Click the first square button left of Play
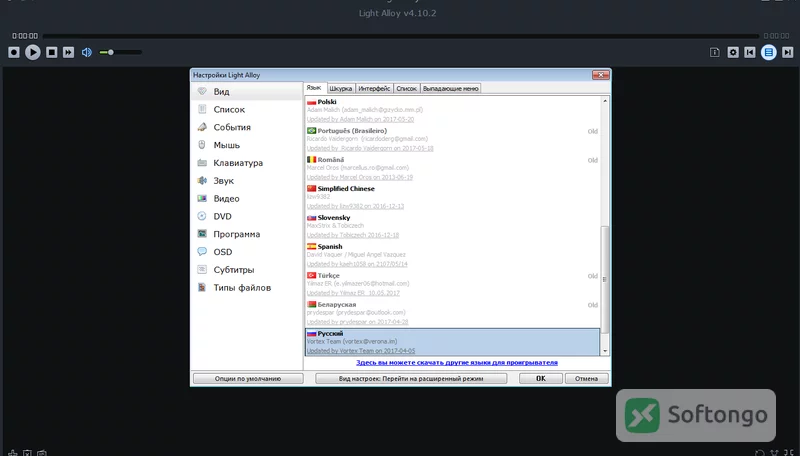The width and height of the screenshot is (800, 456). click(14, 52)
